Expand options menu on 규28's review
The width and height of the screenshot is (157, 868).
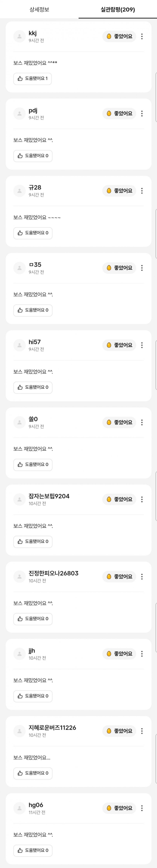point(142,191)
